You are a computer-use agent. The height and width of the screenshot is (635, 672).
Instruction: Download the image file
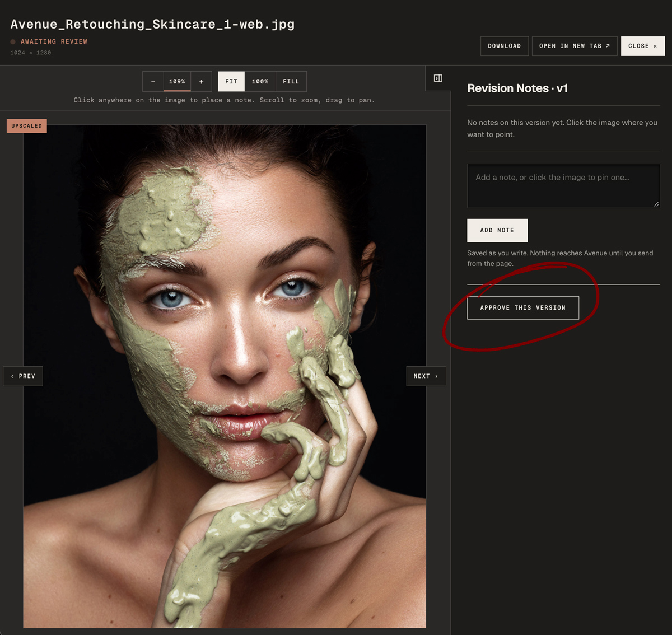(505, 46)
